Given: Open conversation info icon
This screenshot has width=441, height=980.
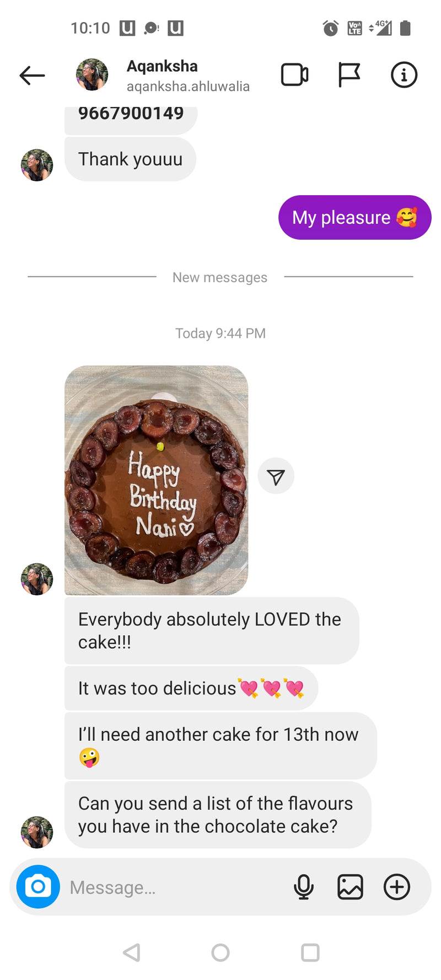Looking at the screenshot, I should pos(404,75).
